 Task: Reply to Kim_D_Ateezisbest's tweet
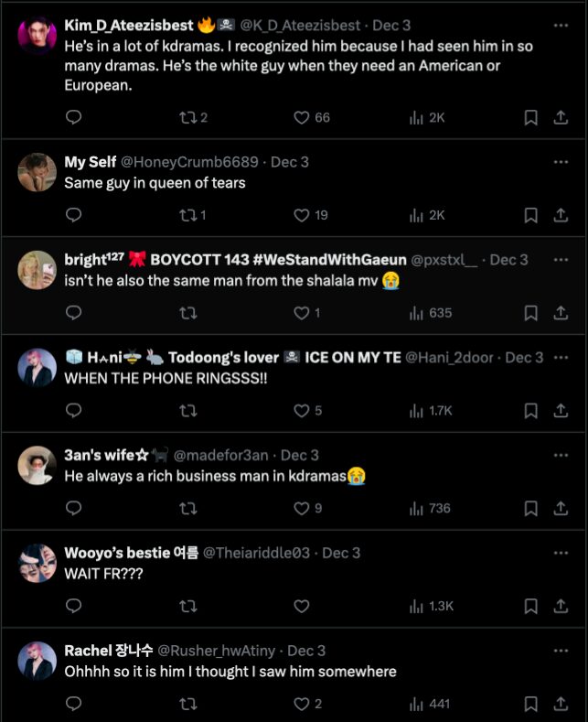coord(74,117)
